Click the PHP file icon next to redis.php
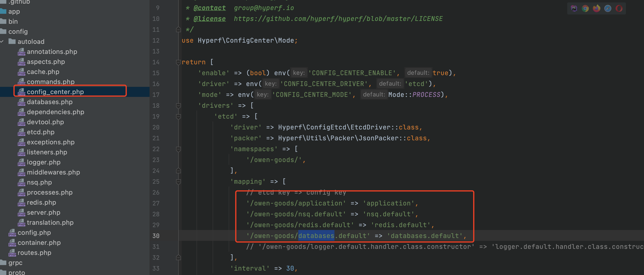Screen dimensions: 644x275 22,202
